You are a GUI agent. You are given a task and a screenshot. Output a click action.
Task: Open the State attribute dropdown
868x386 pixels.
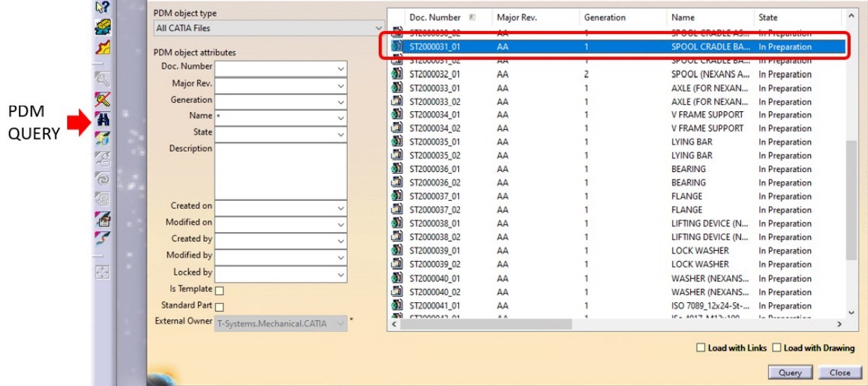click(x=341, y=134)
